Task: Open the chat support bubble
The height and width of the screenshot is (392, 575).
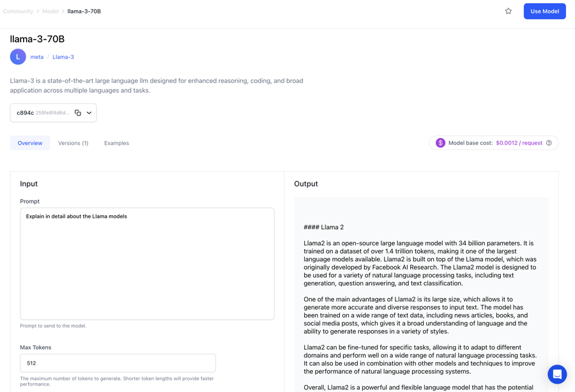Action: tap(557, 374)
